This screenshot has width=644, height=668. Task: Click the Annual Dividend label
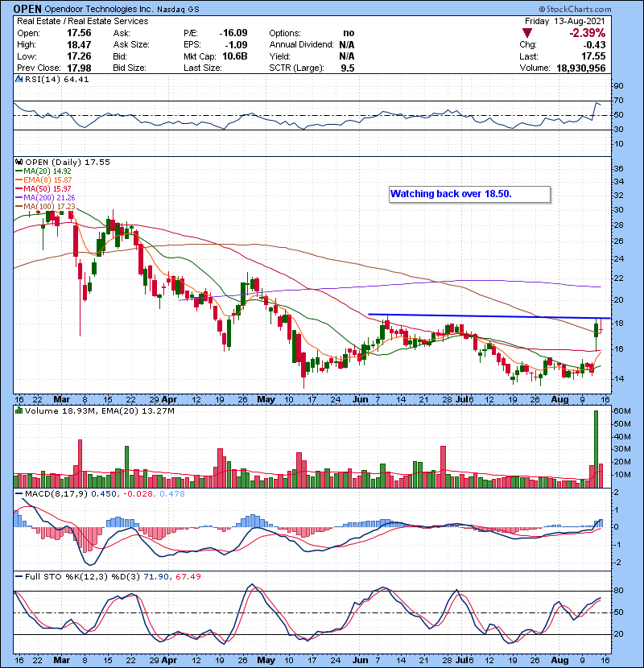click(301, 45)
